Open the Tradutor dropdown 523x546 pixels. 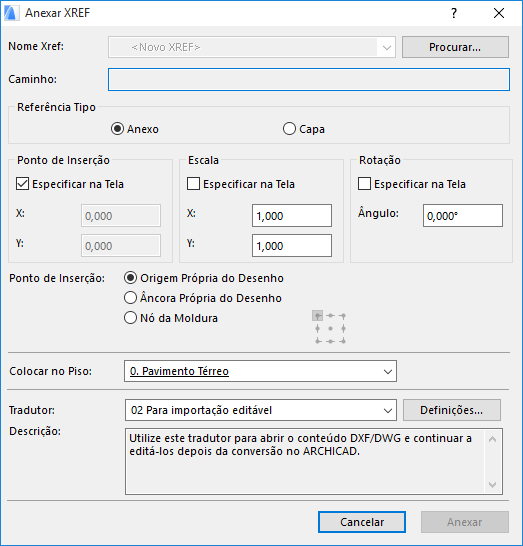(260, 410)
